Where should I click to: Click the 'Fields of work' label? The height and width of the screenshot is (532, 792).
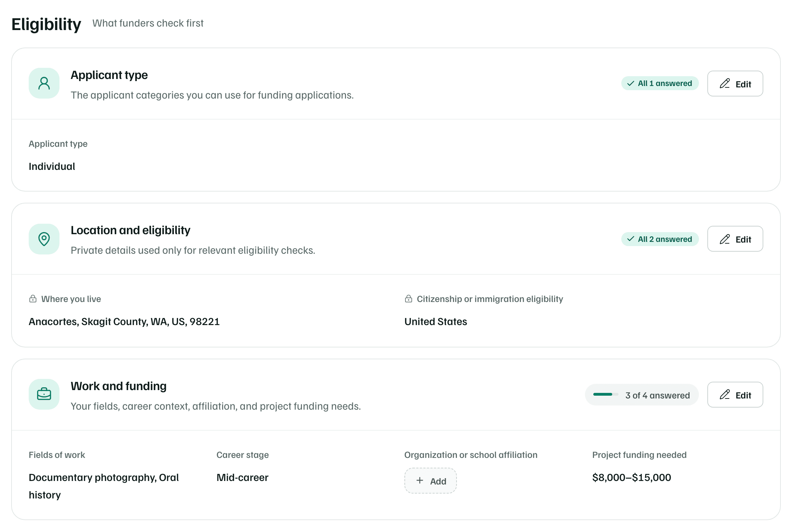pos(57,455)
